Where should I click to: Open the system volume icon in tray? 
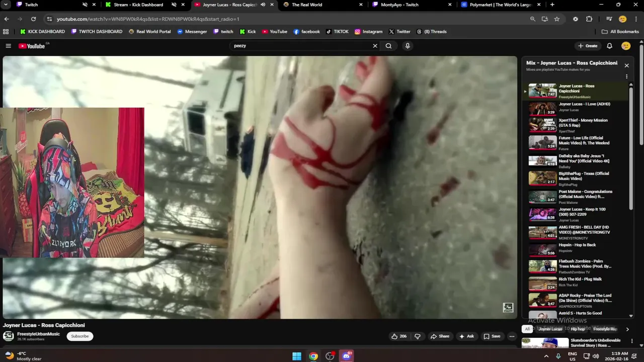click(x=596, y=356)
